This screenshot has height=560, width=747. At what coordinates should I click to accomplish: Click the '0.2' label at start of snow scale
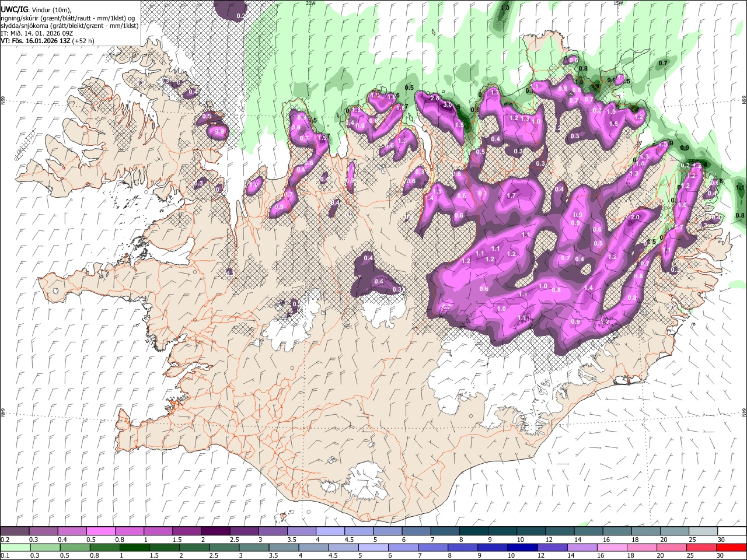point(5,540)
